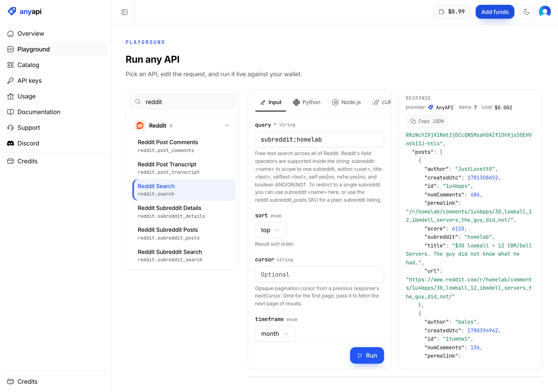Click the Documentation book icon

click(x=10, y=112)
